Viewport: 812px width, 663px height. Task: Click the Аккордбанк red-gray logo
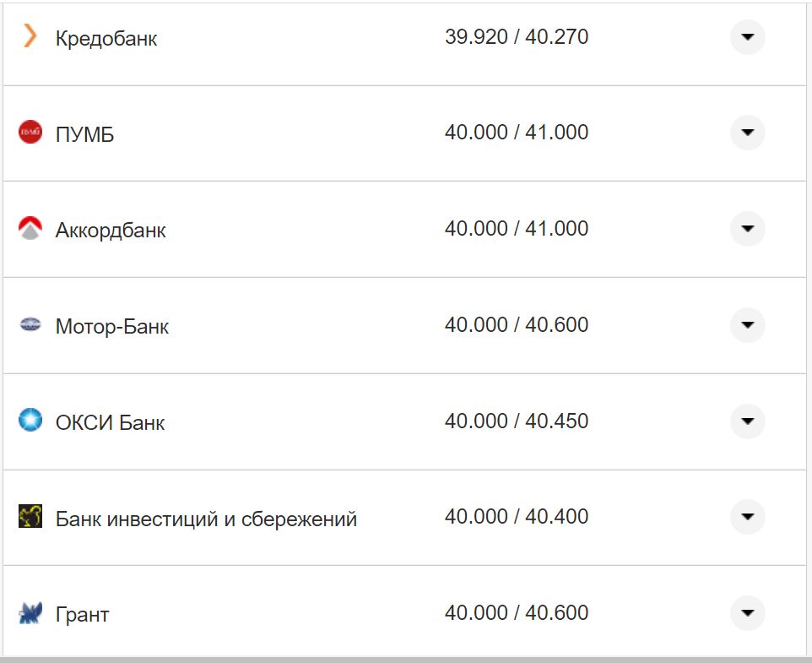coord(30,228)
